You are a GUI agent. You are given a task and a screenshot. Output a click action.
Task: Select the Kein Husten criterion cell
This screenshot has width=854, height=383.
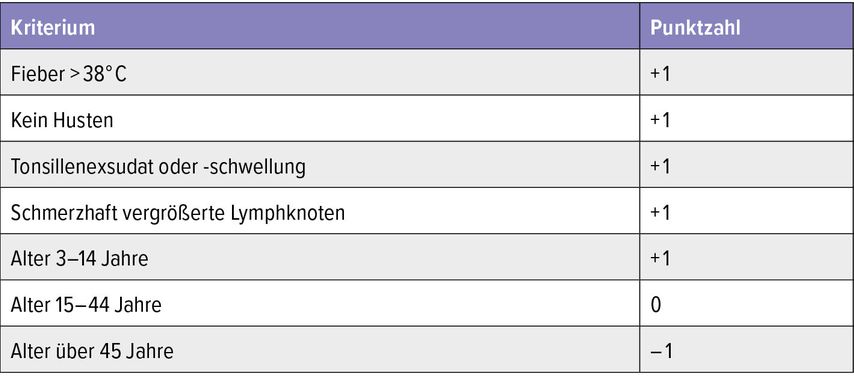coord(320,119)
